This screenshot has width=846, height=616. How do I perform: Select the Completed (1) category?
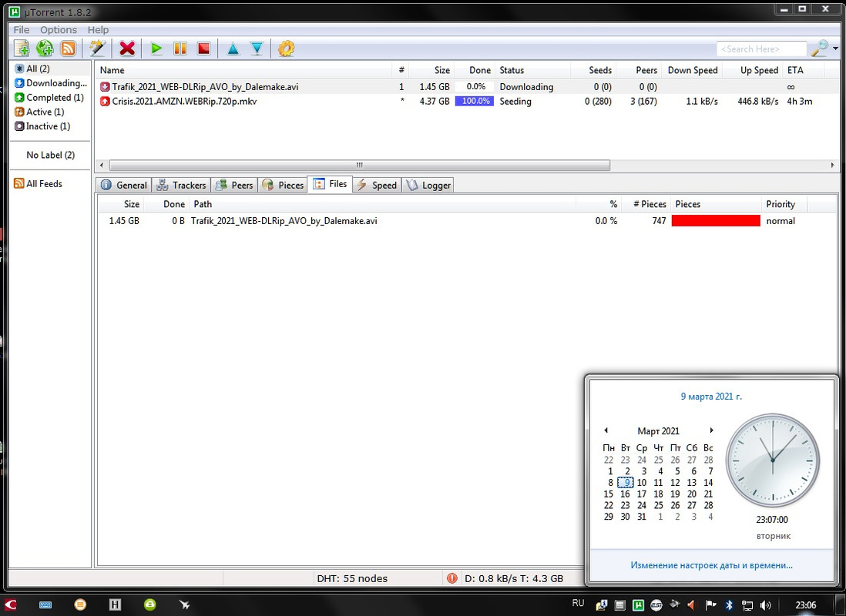(49, 98)
